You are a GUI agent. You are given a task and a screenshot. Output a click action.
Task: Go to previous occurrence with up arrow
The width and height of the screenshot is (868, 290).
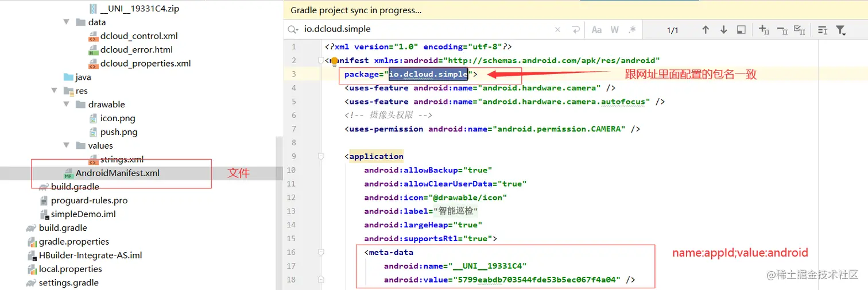tap(706, 30)
